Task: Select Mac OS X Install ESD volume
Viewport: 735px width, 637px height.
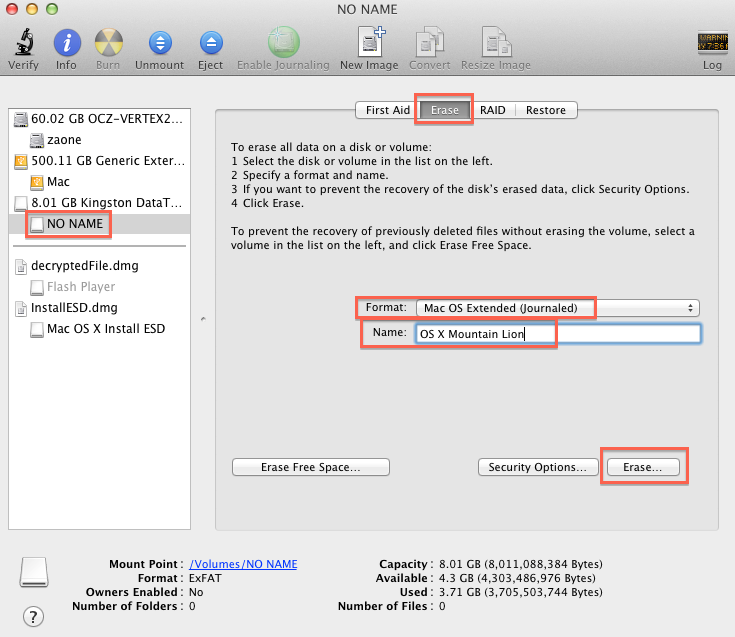Action: [x=99, y=329]
